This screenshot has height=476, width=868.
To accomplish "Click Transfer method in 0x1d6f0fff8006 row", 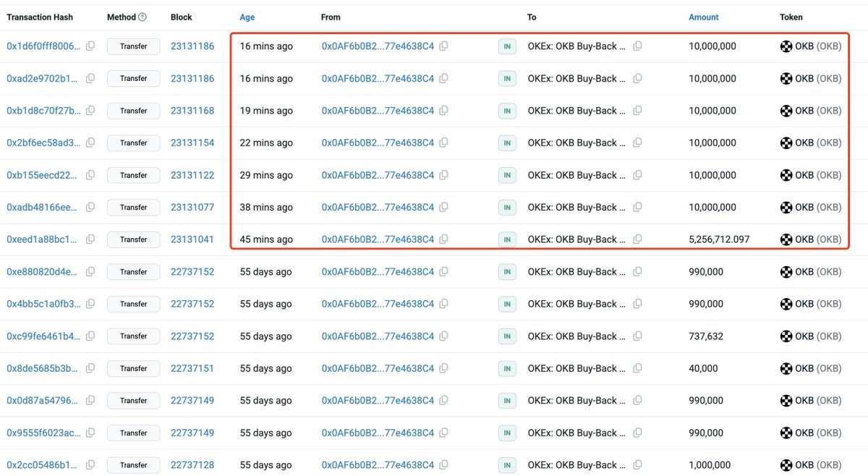I will coord(133,46).
